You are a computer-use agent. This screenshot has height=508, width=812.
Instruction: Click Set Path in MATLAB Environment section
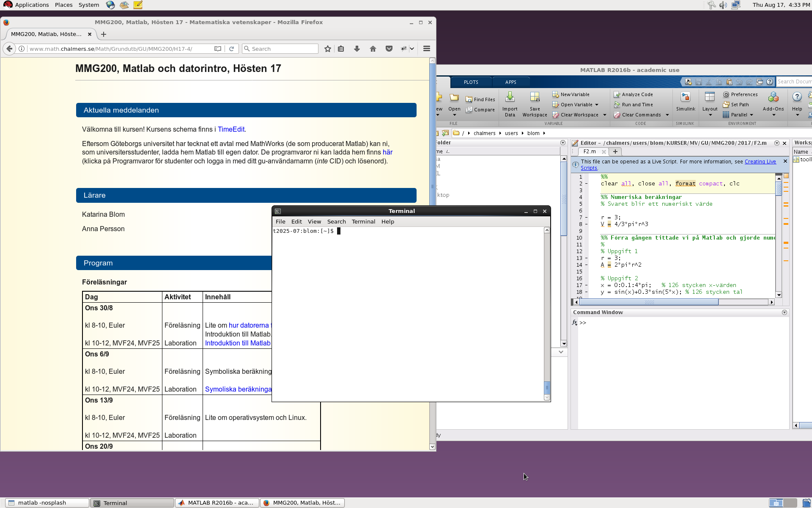736,105
